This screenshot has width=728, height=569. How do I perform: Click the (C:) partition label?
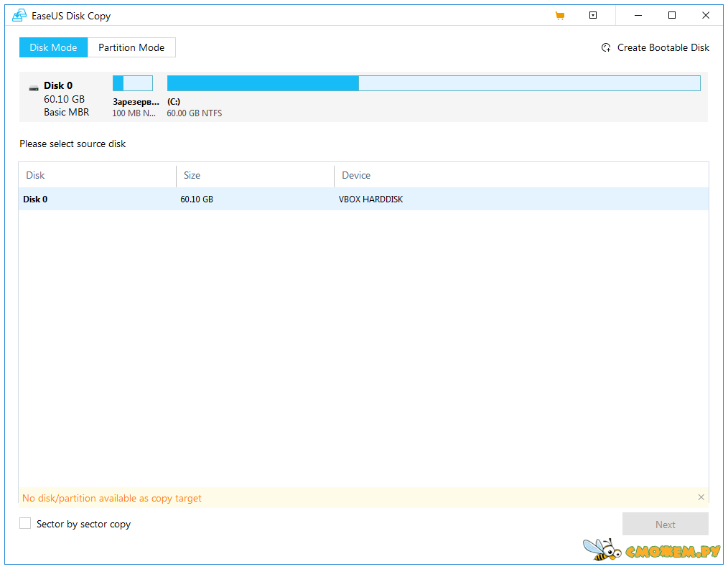point(174,102)
